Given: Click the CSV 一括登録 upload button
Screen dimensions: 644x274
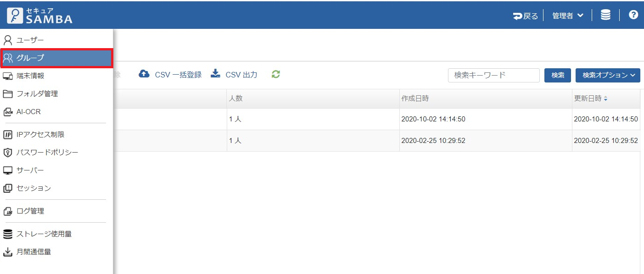Looking at the screenshot, I should 170,75.
